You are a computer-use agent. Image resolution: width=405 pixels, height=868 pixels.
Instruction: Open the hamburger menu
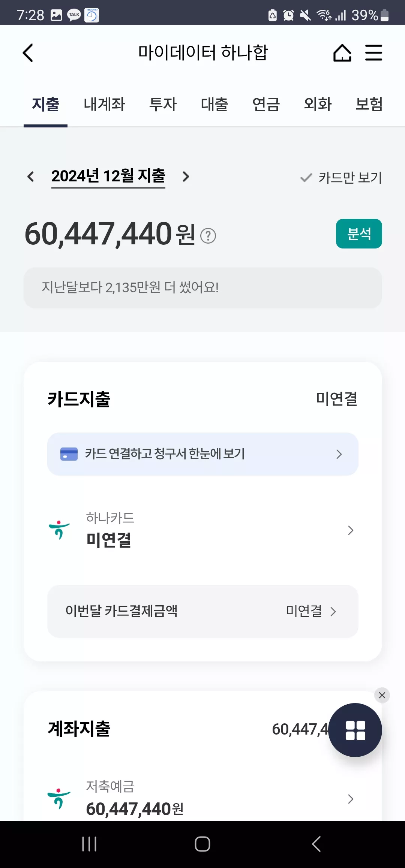click(374, 53)
